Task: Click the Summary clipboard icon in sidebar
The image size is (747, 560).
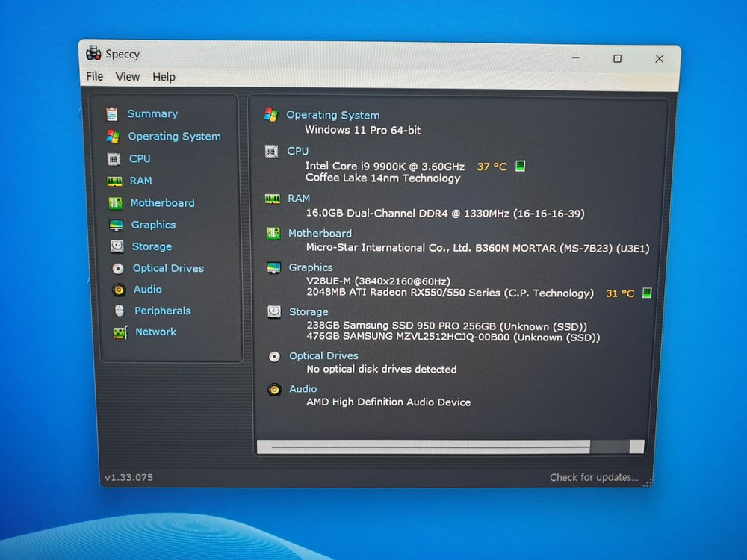Action: click(112, 114)
